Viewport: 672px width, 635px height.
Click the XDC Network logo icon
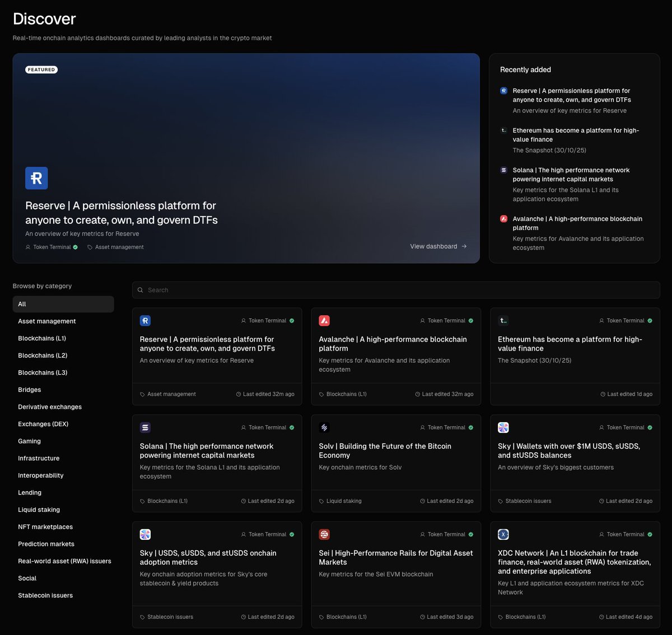click(x=503, y=534)
